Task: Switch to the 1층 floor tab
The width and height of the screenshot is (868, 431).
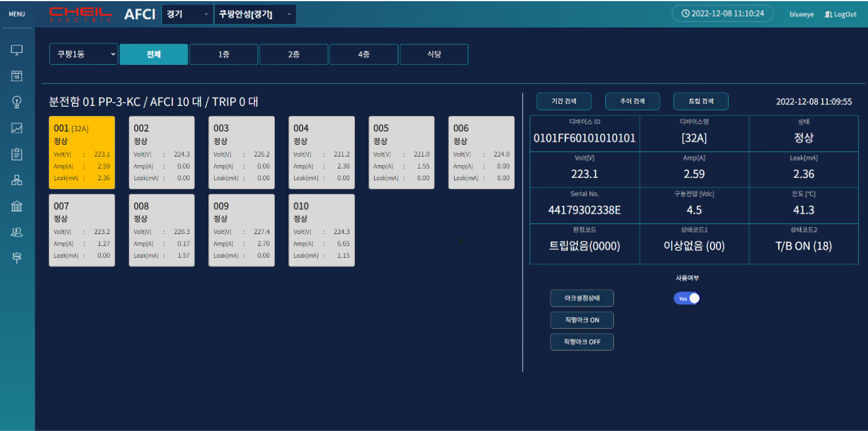Action: click(223, 54)
